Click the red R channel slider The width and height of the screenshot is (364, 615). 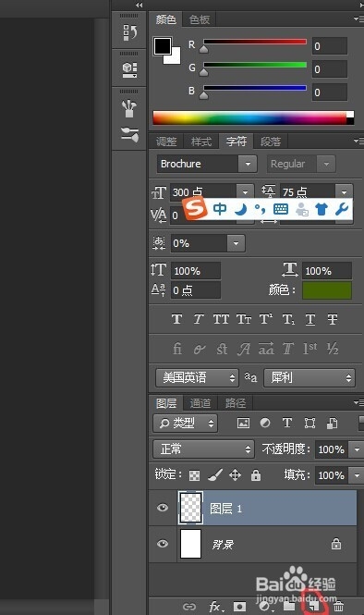click(255, 42)
